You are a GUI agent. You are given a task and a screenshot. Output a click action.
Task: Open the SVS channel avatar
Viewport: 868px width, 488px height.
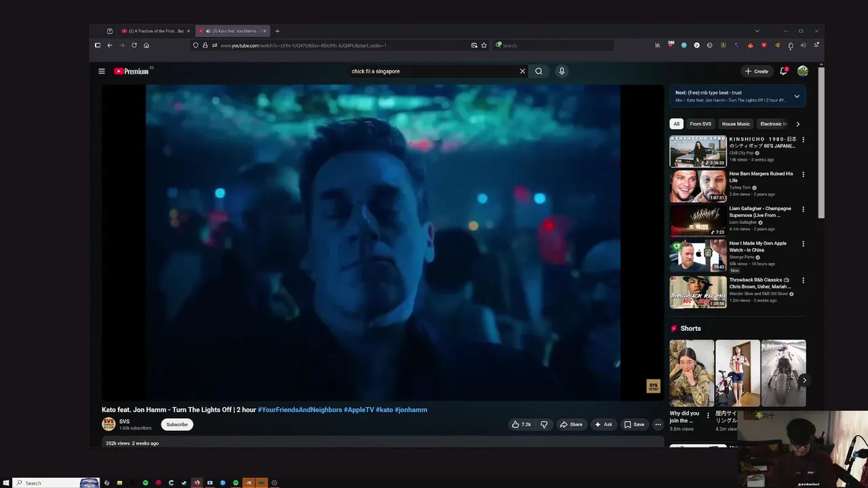pos(108,424)
